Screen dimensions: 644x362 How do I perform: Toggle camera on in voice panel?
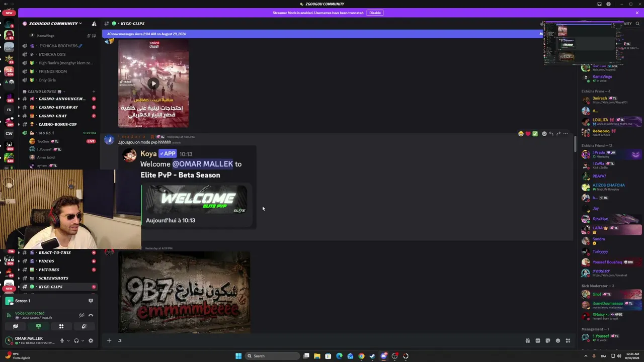click(16, 326)
